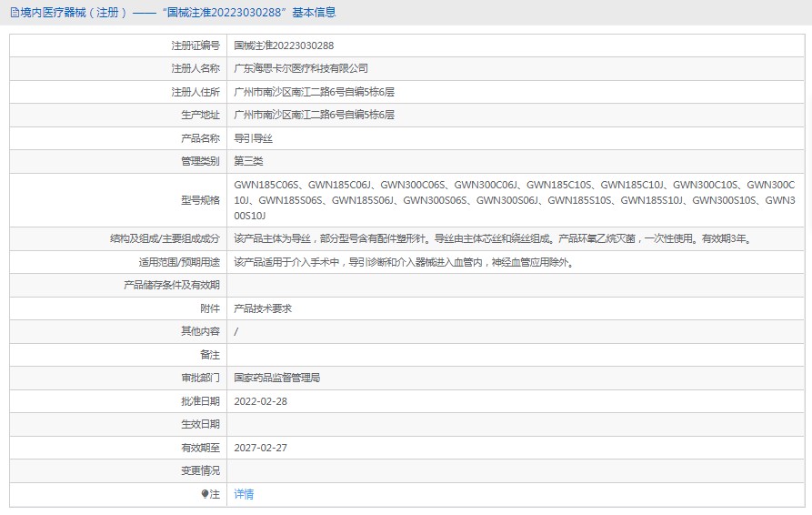Click the 管理类别 label
The height and width of the screenshot is (515, 812).
pos(200,161)
